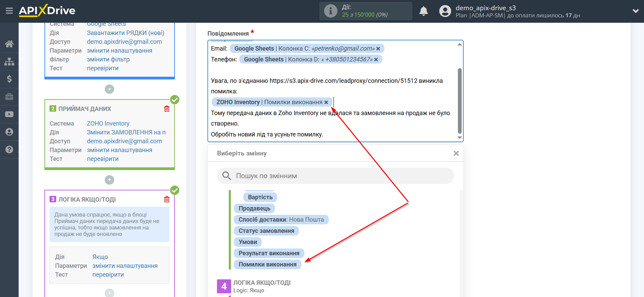Viewport: 644px width, 297px height.
Task: Open YouTube video tutorials icon
Action: click(x=9, y=114)
